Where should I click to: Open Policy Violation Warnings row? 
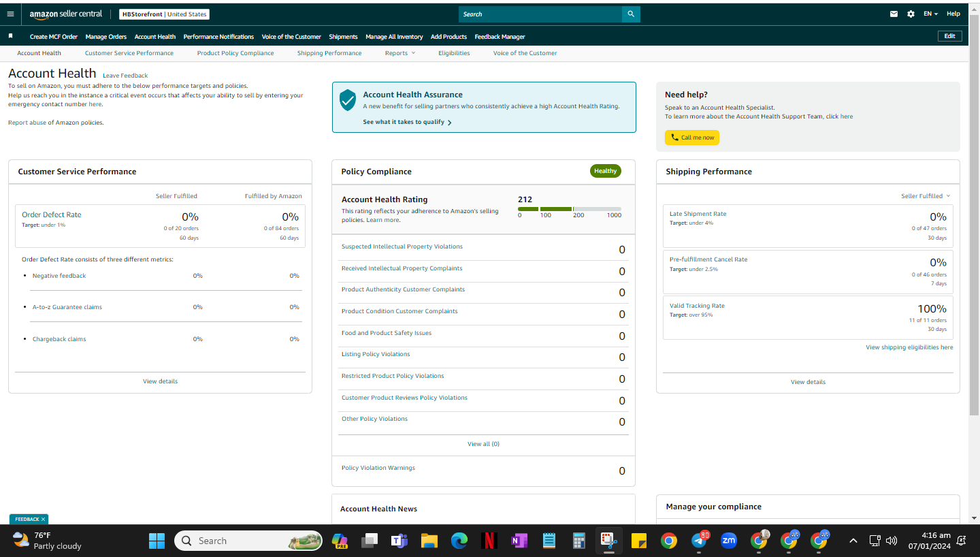pos(483,470)
